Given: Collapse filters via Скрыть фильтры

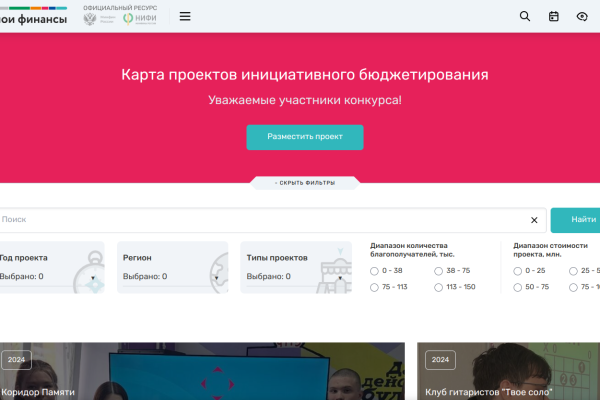Looking at the screenshot, I should (305, 183).
